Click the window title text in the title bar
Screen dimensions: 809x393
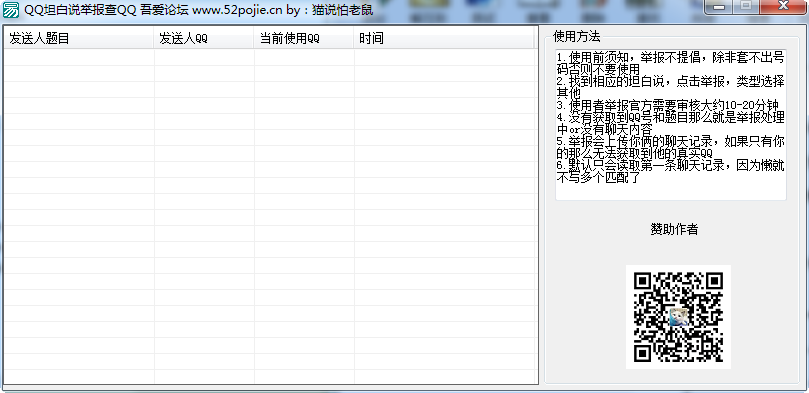(x=199, y=10)
